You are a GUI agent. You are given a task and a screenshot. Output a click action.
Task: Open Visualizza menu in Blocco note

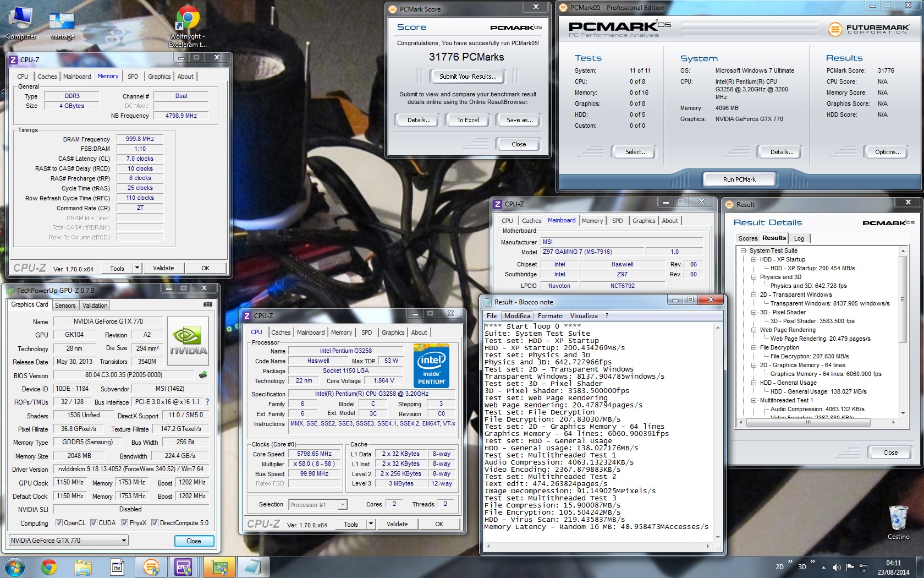(584, 316)
